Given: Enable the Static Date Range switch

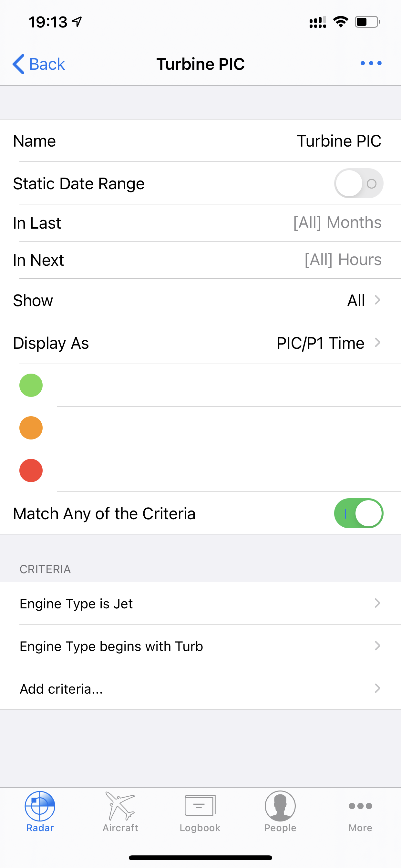Looking at the screenshot, I should (358, 183).
